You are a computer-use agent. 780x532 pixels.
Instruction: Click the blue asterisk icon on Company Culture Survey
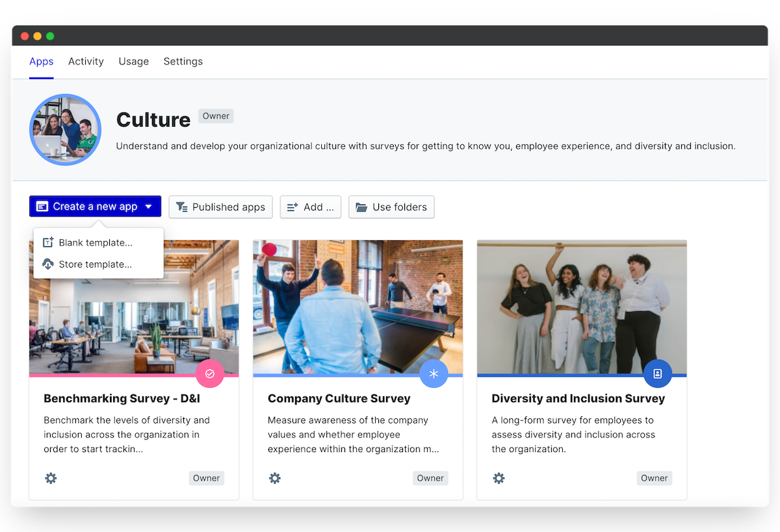coord(434,374)
